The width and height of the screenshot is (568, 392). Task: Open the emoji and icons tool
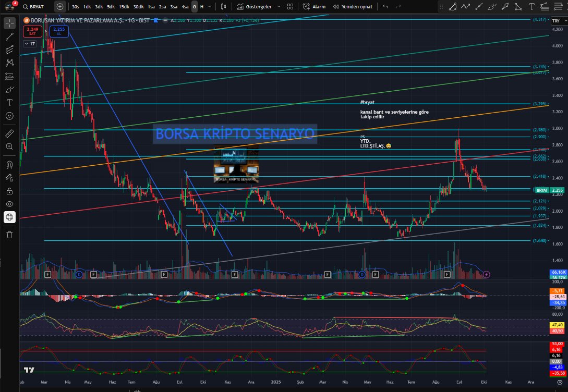9,116
